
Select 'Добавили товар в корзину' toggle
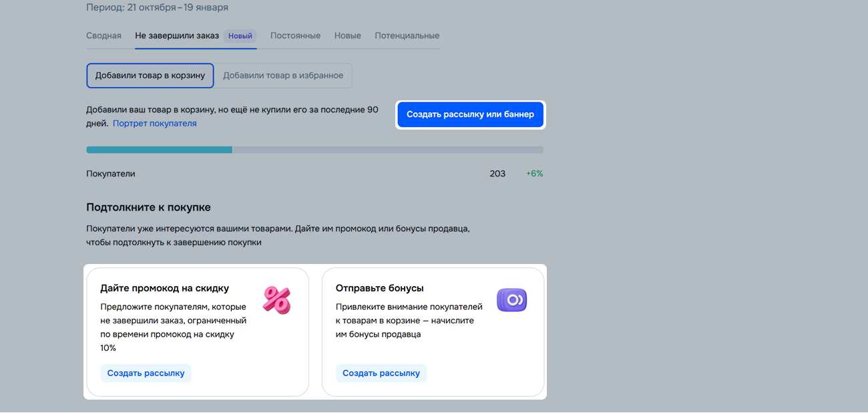click(150, 76)
